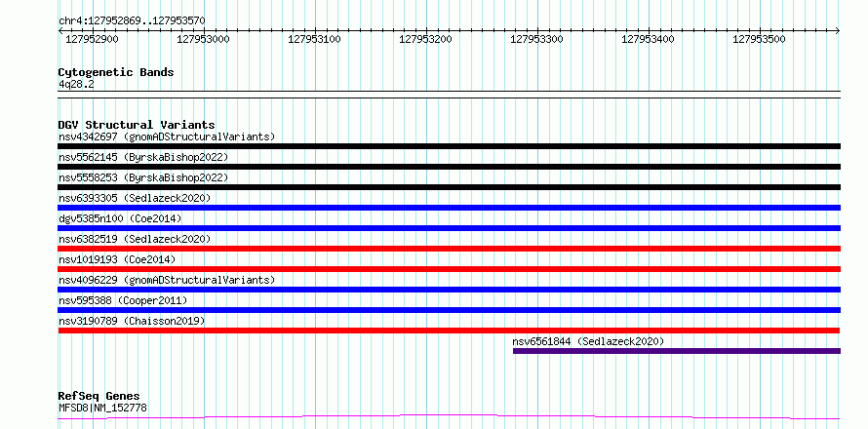Click the blue bar under nsv595388
This screenshot has width=868, height=429.
click(x=450, y=310)
